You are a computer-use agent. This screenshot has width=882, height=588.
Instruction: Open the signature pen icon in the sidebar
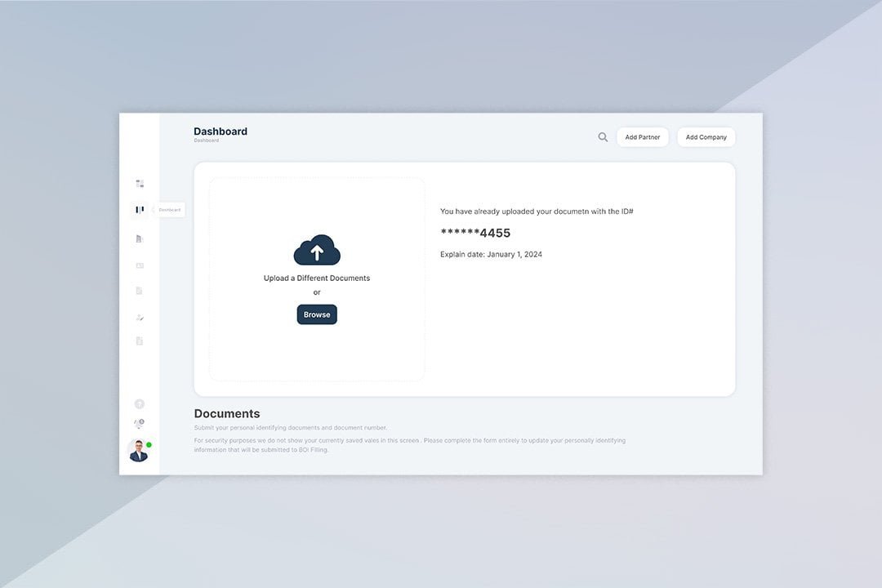[139, 317]
